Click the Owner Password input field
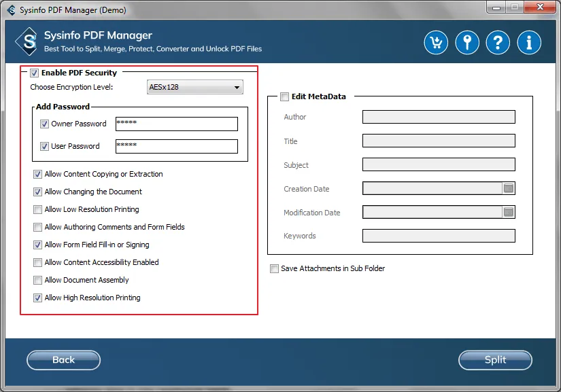This screenshot has height=392, width=561. coord(177,124)
